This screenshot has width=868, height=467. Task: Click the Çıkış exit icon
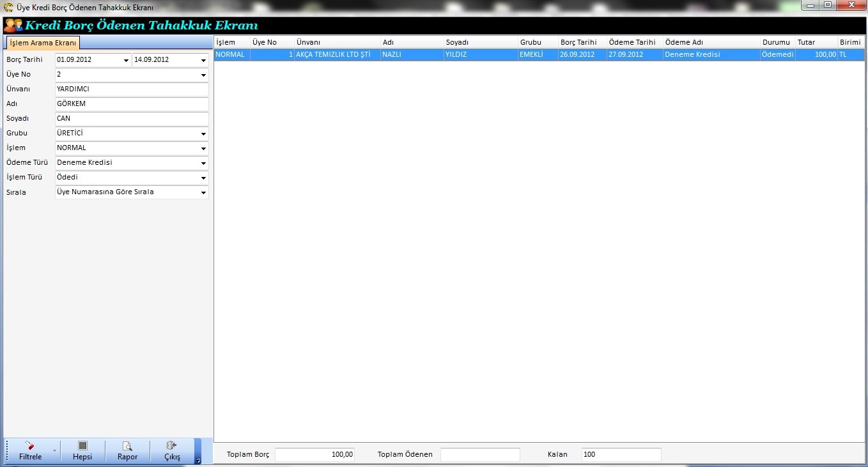click(x=172, y=446)
